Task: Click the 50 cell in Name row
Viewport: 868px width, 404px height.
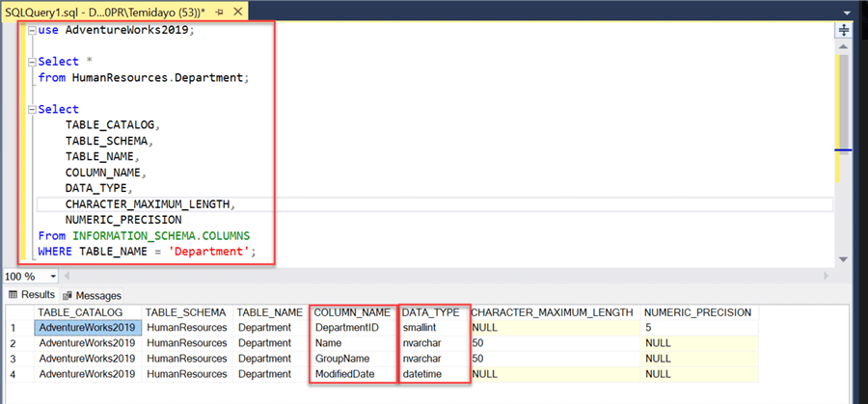Action: click(x=555, y=343)
